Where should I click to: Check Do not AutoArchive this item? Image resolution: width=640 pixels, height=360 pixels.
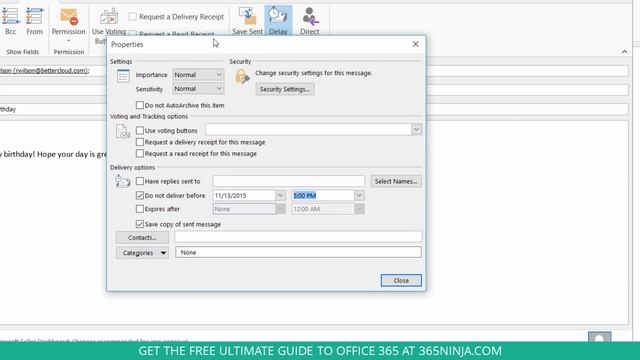click(140, 105)
